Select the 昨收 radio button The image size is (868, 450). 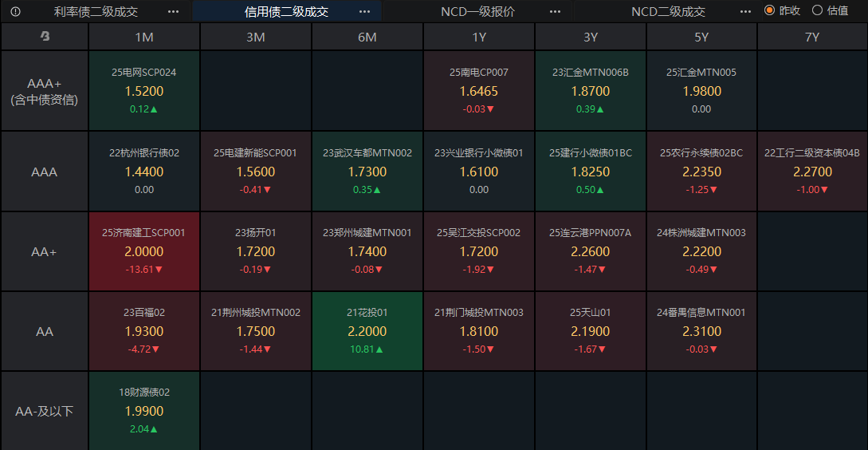[x=769, y=11]
